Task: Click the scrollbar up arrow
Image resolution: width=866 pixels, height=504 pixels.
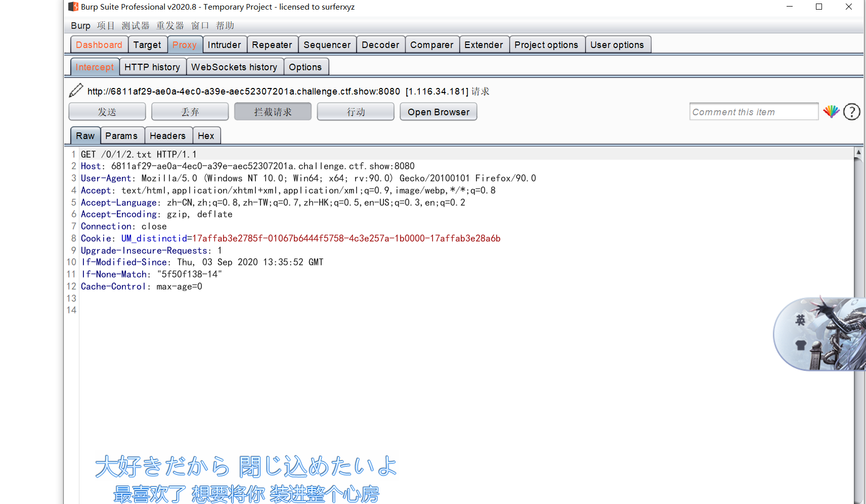Action: [x=858, y=153]
